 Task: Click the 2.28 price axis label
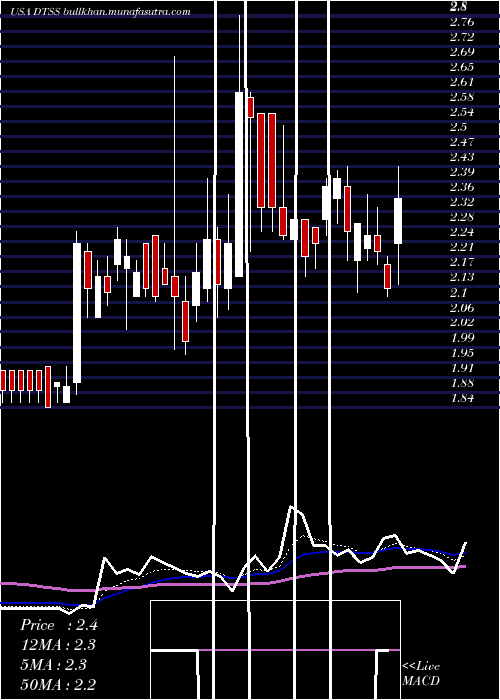[x=462, y=217]
